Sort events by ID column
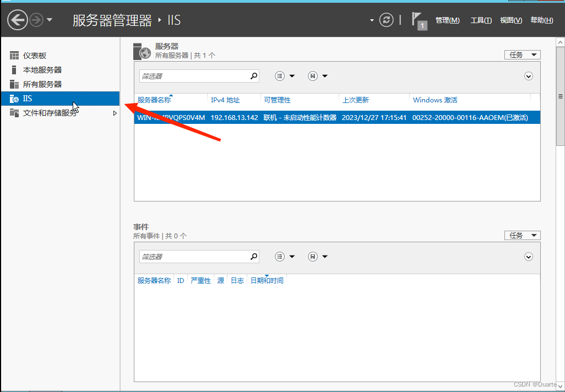 181,280
